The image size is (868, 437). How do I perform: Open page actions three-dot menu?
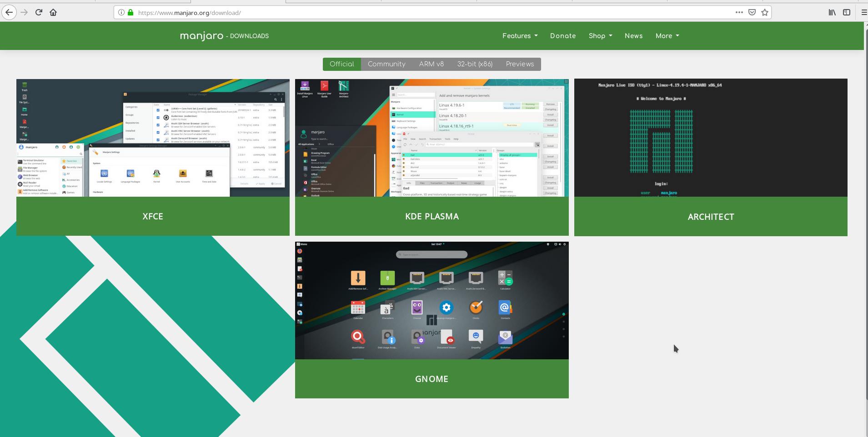click(739, 12)
